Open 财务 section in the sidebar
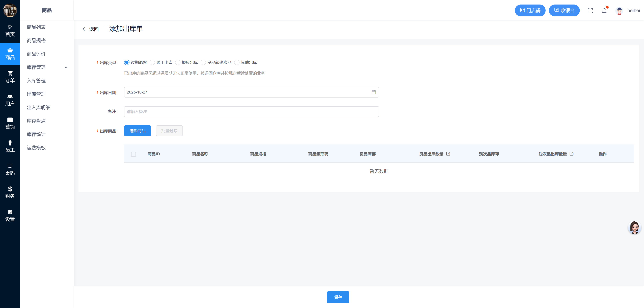 click(x=10, y=192)
